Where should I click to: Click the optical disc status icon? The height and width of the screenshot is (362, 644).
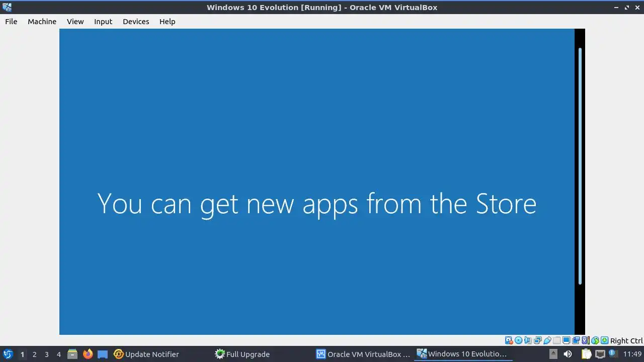pos(518,340)
